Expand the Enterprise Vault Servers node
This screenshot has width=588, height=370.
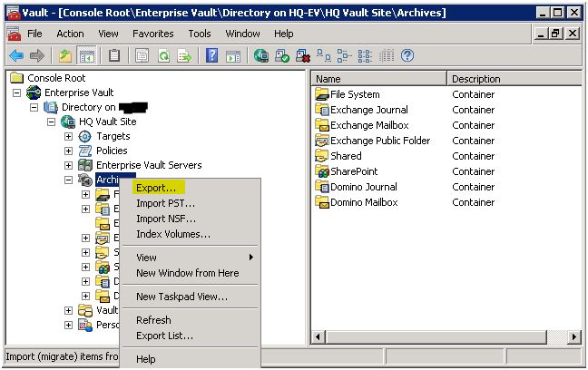pos(68,165)
